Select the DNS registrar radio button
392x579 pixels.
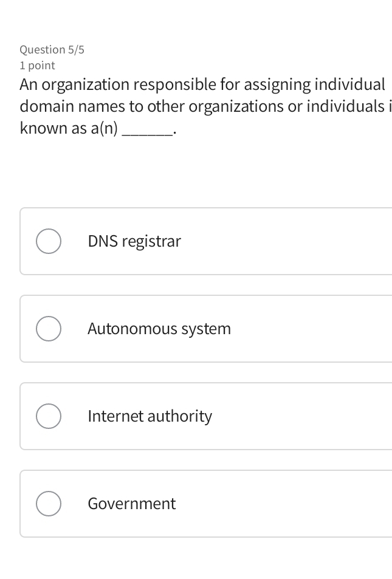tap(48, 241)
